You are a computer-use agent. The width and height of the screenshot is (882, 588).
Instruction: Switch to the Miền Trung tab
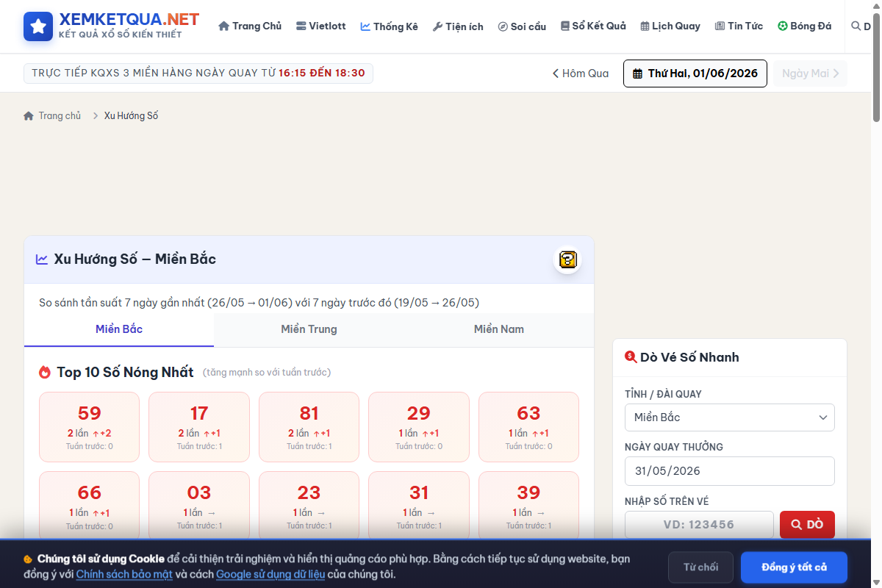309,329
